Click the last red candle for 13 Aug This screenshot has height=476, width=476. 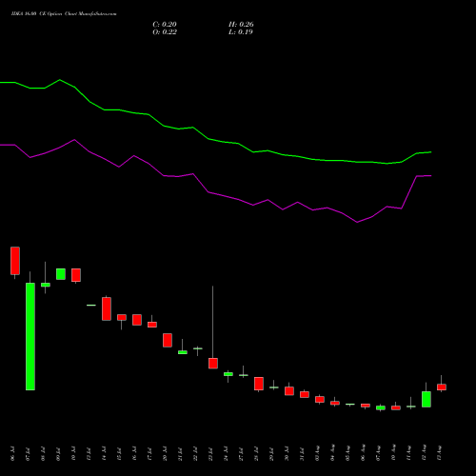point(442,387)
